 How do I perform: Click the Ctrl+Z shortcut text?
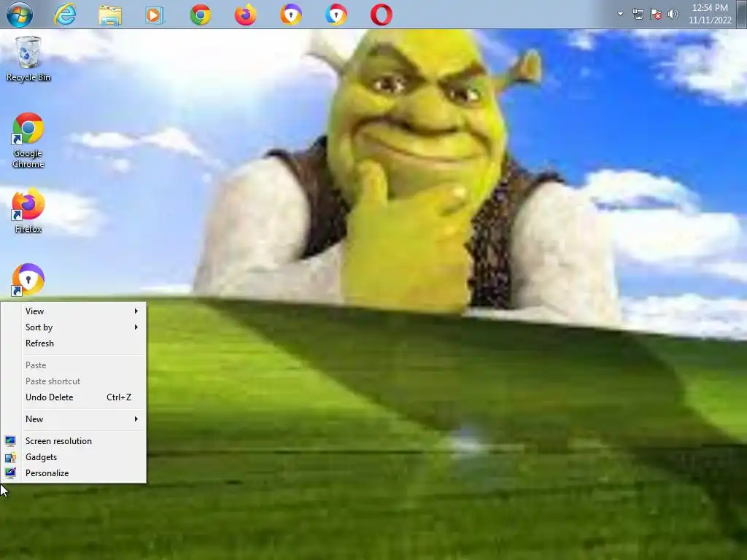[x=119, y=397]
